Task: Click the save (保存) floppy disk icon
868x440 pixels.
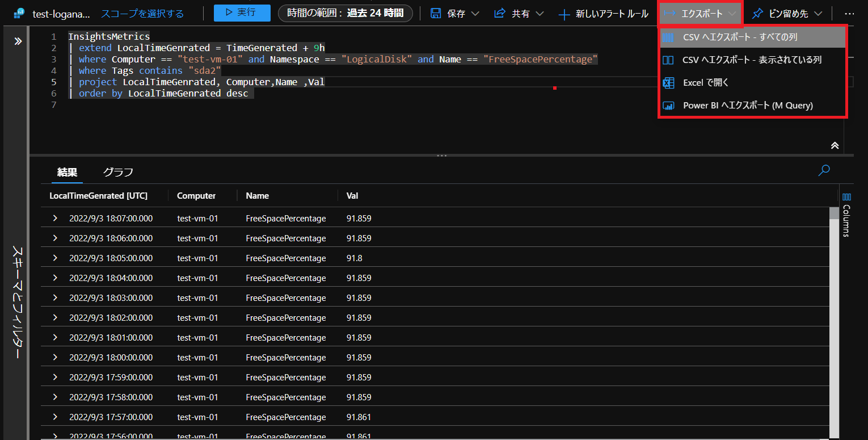Action: (x=436, y=13)
